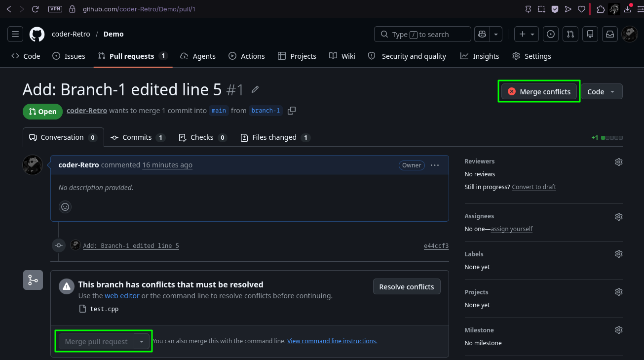The width and height of the screenshot is (644, 360).
Task: Click the GitHub Octocat logo
Action: tap(37, 34)
